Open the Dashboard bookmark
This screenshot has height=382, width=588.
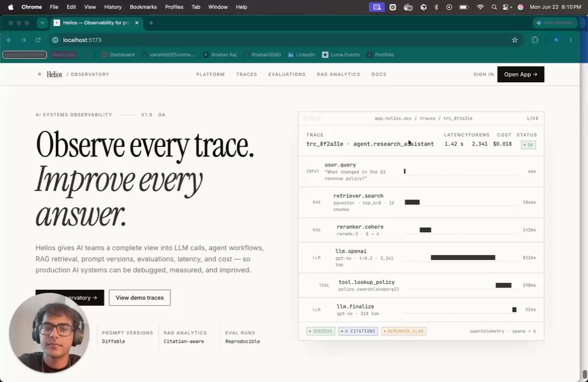tap(118, 55)
